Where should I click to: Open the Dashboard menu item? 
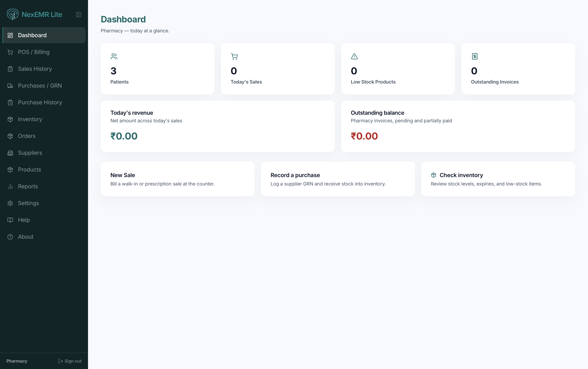tap(44, 35)
